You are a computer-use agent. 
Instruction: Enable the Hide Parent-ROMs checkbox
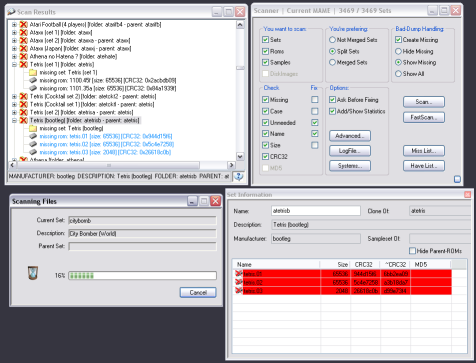[x=413, y=251]
